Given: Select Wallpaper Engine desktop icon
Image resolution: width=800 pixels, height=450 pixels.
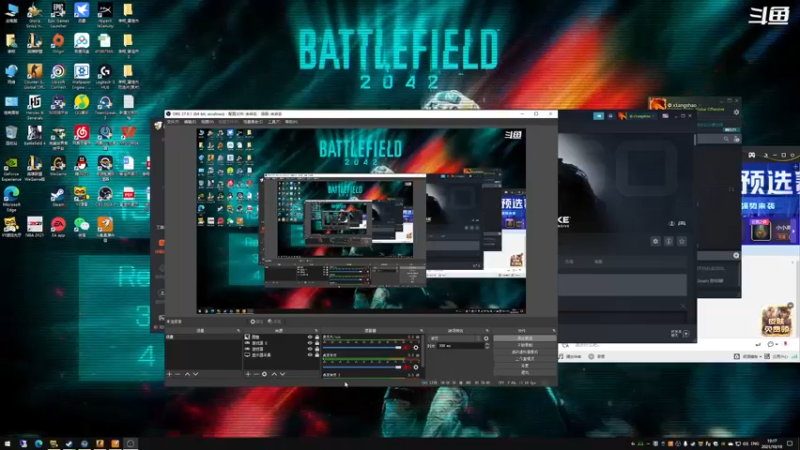Looking at the screenshot, I should pos(82,76).
